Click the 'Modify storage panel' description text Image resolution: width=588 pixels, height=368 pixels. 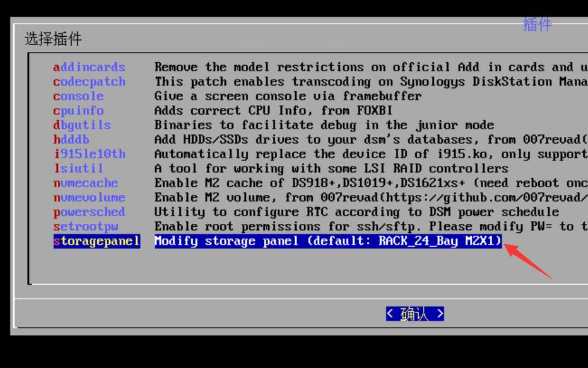point(328,241)
